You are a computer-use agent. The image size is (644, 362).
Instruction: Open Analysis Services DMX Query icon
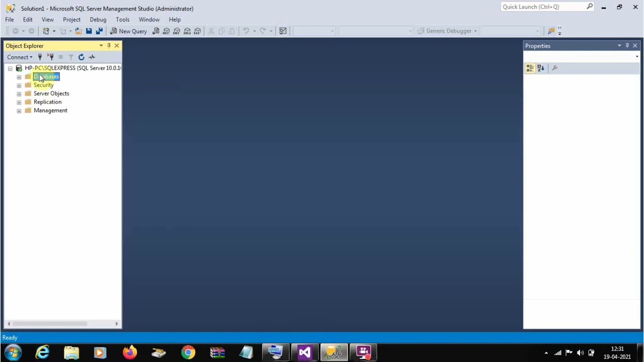[x=177, y=31]
